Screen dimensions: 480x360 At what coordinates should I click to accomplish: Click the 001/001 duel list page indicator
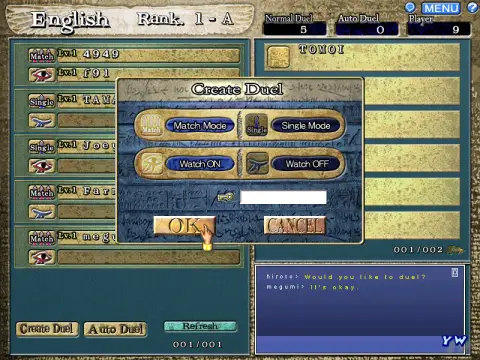click(197, 344)
